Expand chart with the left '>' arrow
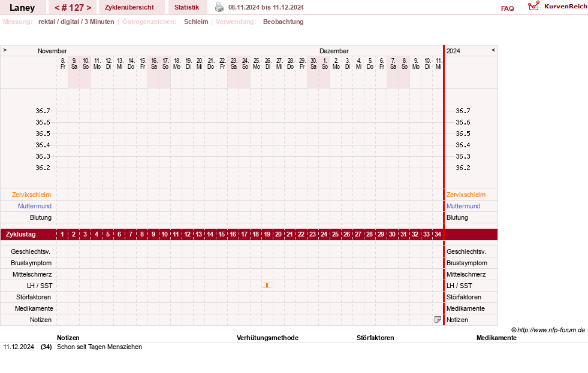This screenshot has width=588, height=373. point(5,50)
